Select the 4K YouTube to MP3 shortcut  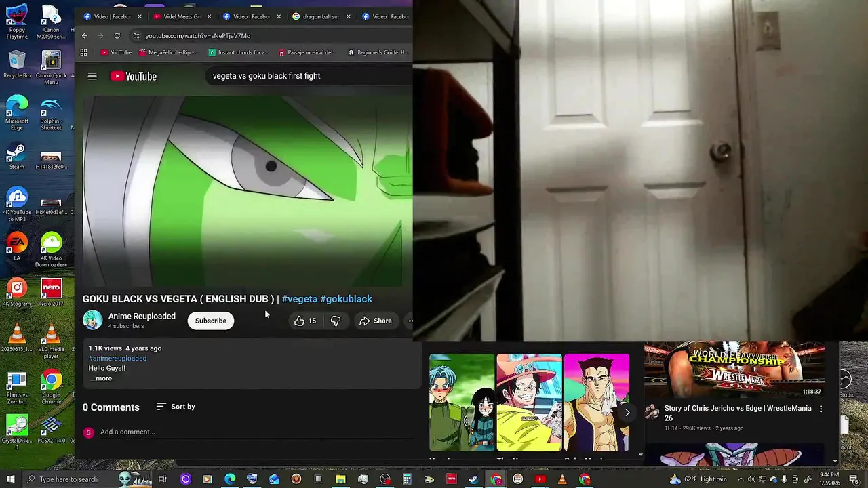(x=17, y=205)
